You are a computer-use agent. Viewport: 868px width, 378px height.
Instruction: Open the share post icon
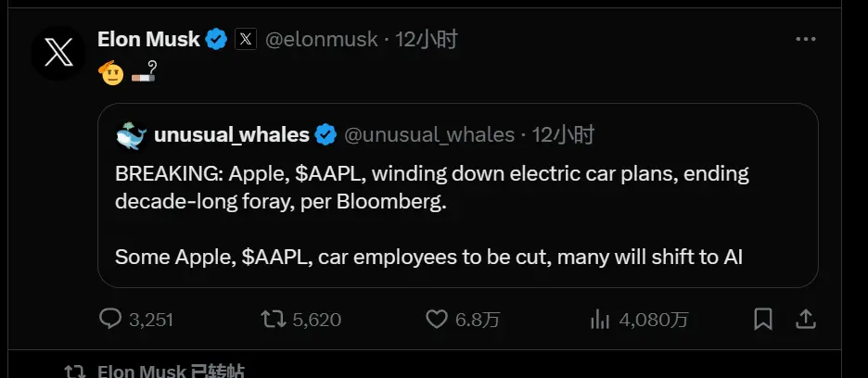[806, 319]
